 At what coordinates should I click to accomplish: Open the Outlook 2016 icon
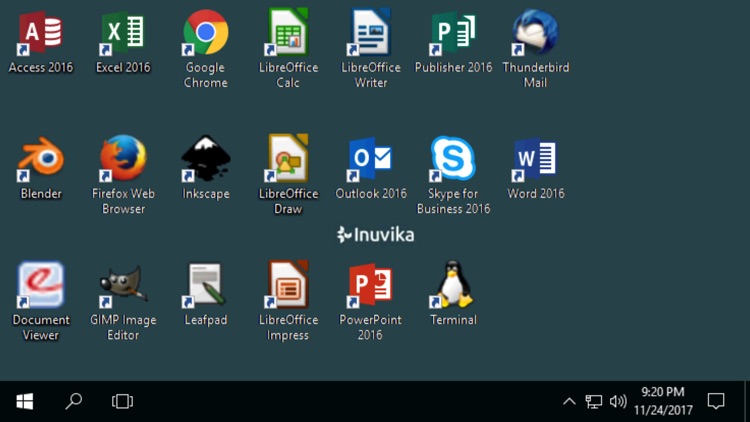(371, 159)
